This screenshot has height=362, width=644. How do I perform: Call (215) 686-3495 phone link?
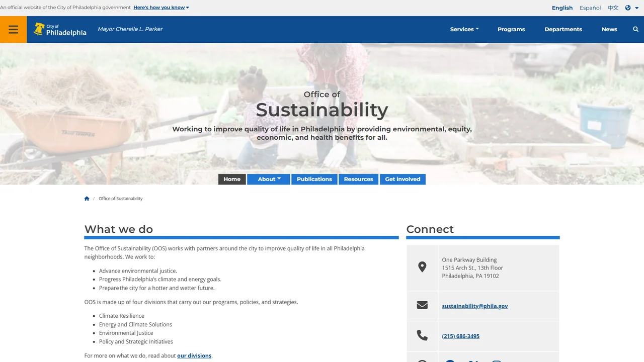coord(461,336)
